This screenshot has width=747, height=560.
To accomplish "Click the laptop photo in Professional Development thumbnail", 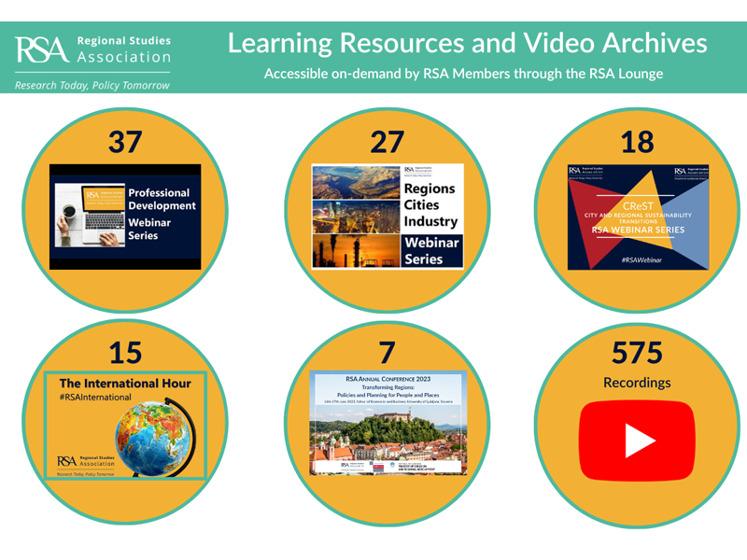I will coord(90,216).
